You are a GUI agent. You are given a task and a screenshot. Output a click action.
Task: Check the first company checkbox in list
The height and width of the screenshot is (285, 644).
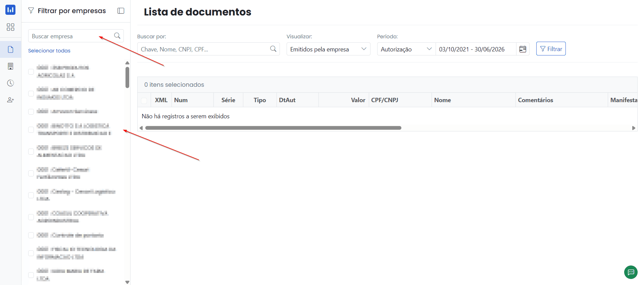pos(31,72)
